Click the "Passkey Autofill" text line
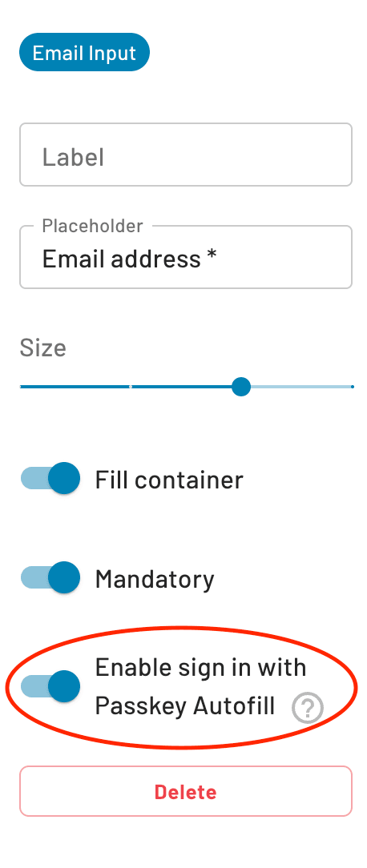This screenshot has height=868, width=367. [185, 706]
